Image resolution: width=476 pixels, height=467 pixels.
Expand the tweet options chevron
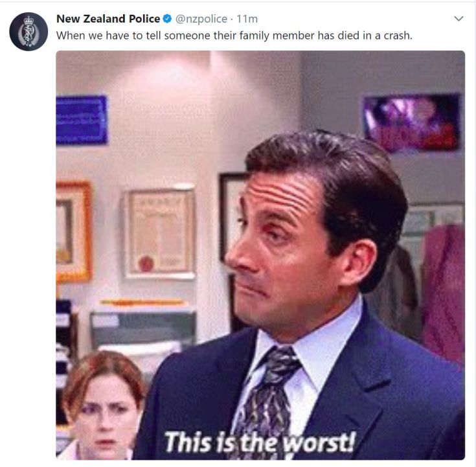coord(459,19)
